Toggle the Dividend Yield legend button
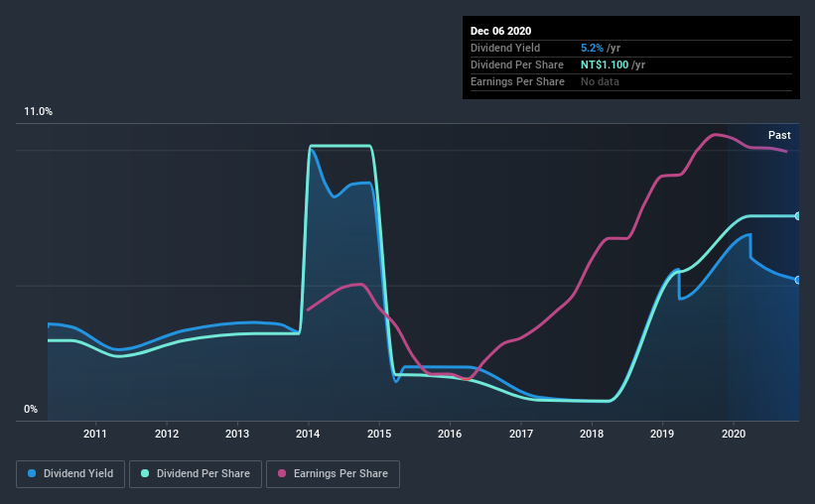The width and height of the screenshot is (815, 504). tap(70, 474)
